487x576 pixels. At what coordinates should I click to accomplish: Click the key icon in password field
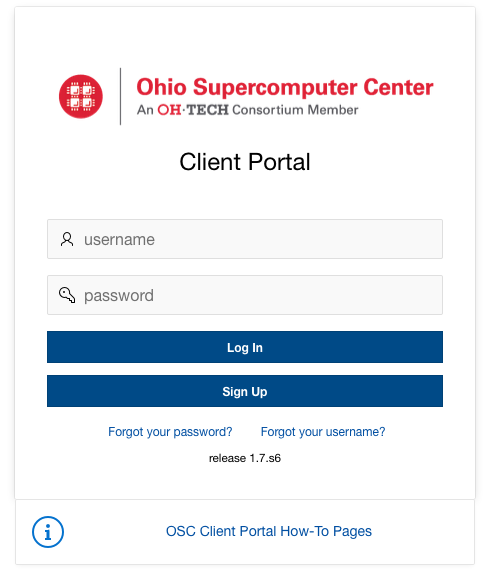click(x=67, y=295)
